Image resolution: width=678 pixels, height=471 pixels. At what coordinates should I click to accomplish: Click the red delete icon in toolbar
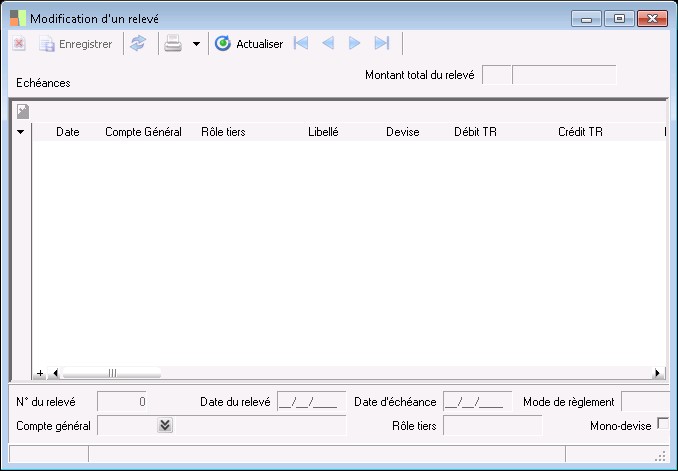point(19,44)
